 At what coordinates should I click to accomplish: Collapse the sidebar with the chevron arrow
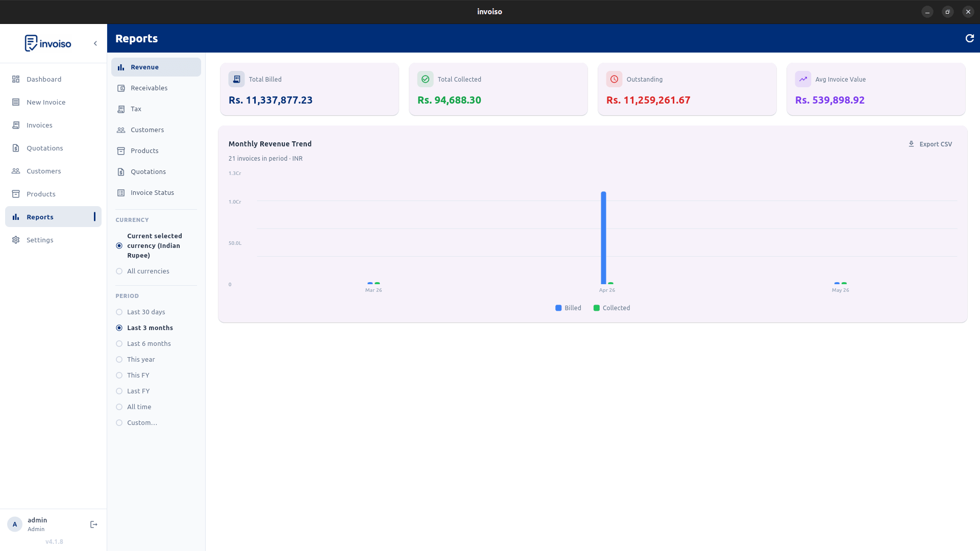point(95,43)
